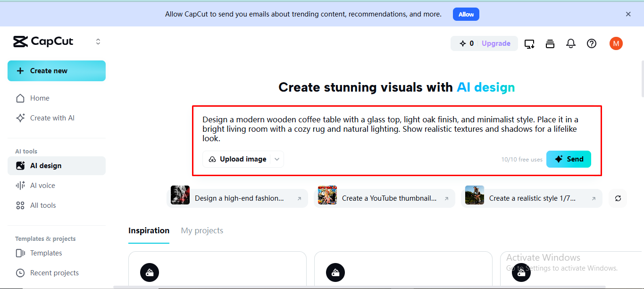View Recent projects

54,272
